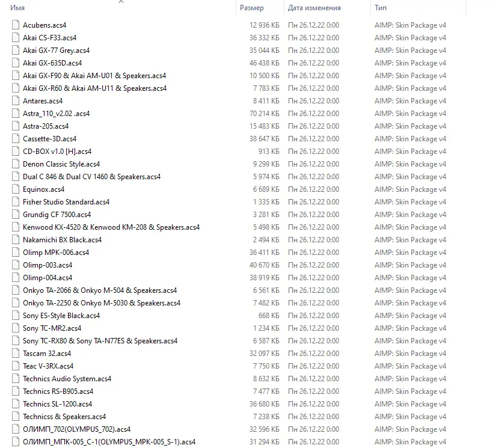The width and height of the screenshot is (496, 448).
Task: Click file icon of Equinox.acs4
Action: (x=16, y=189)
